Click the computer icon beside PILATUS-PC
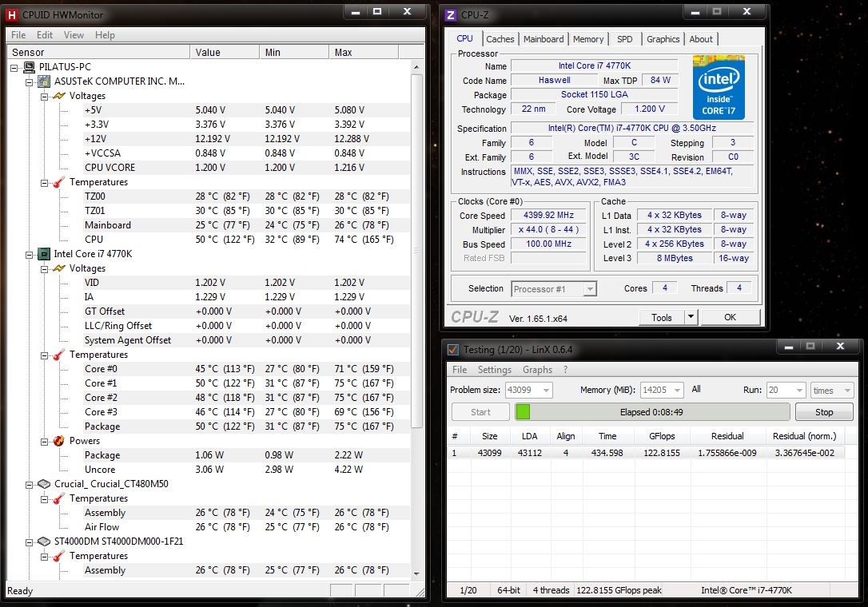 [x=29, y=67]
